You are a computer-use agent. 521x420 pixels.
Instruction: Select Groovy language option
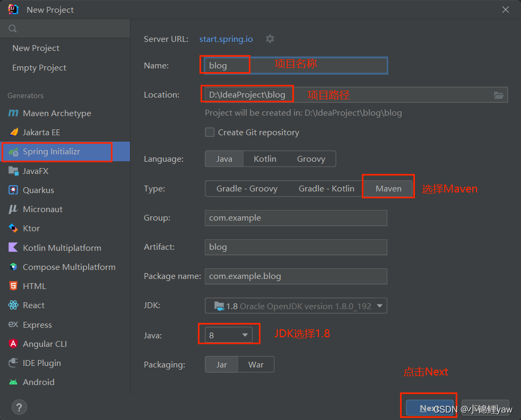(311, 159)
